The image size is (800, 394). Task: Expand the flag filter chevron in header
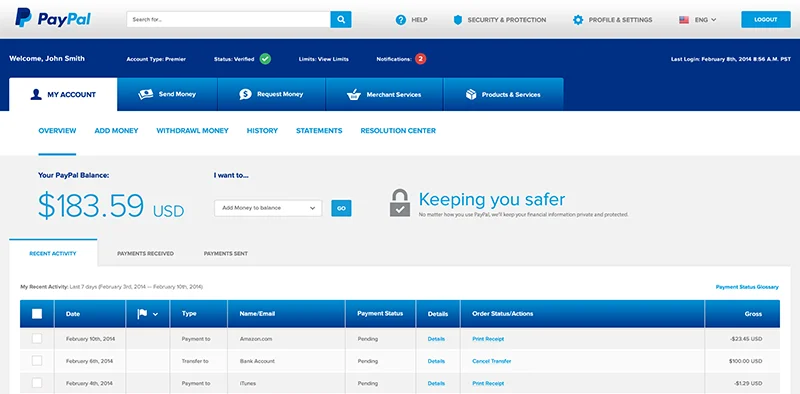click(156, 314)
